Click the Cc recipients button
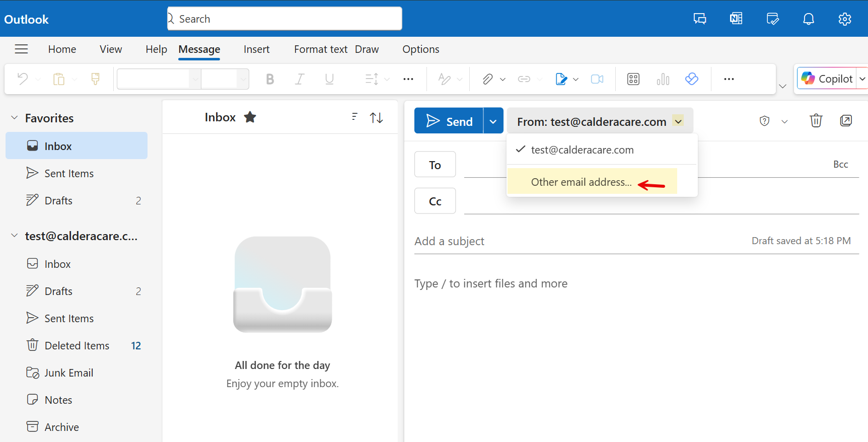The height and width of the screenshot is (442, 868). tap(435, 201)
